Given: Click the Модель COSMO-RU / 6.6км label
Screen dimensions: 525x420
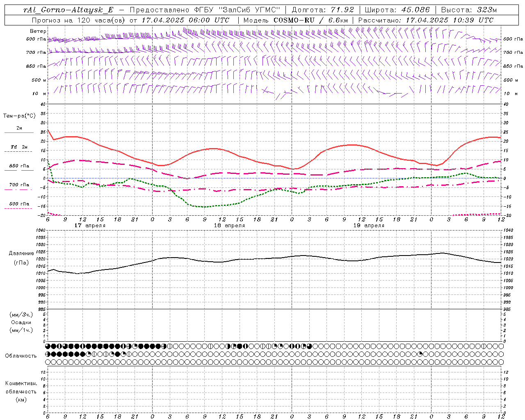Looking at the screenshot, I should coord(295,20).
